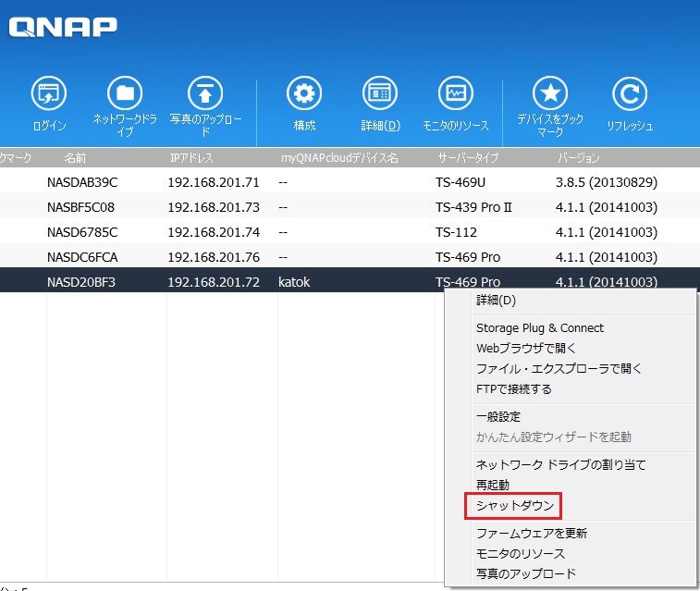Click the サーバータイプ column header
Image resolution: width=700 pixels, height=591 pixels.
pyautogui.click(x=468, y=157)
